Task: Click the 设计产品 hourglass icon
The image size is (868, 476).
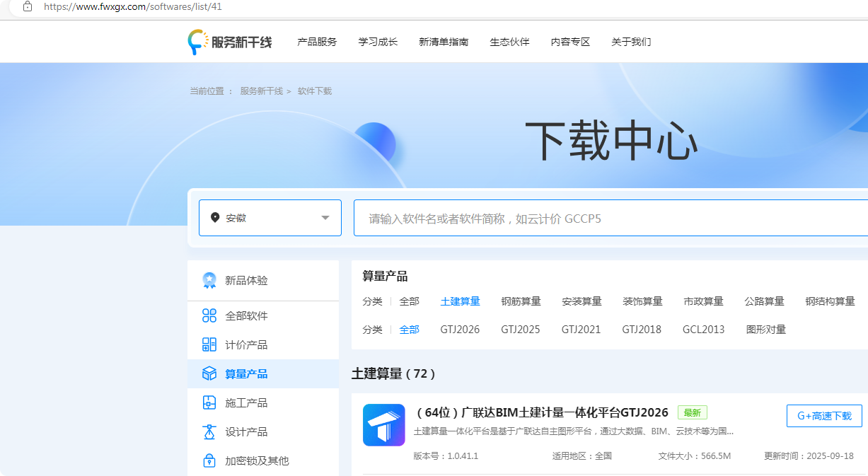Action: tap(209, 431)
